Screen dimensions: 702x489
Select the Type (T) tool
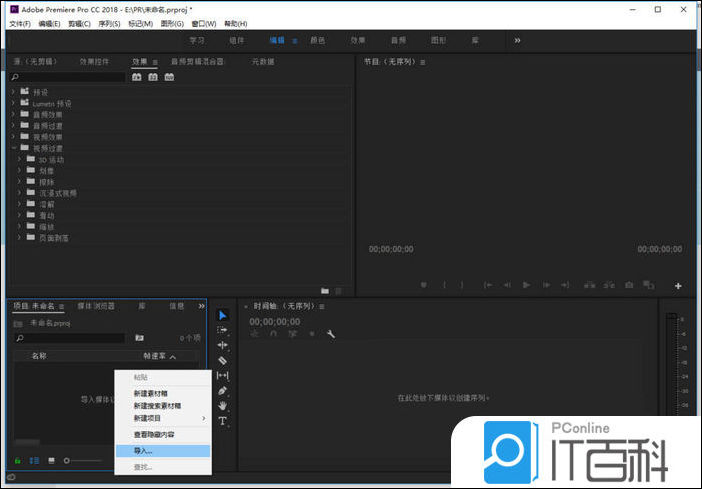pyautogui.click(x=222, y=421)
